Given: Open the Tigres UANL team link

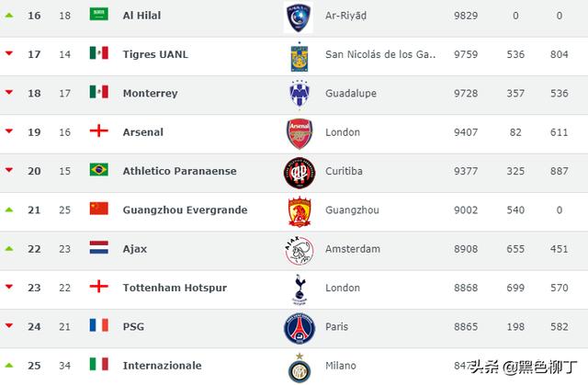Looking at the screenshot, I should [155, 54].
